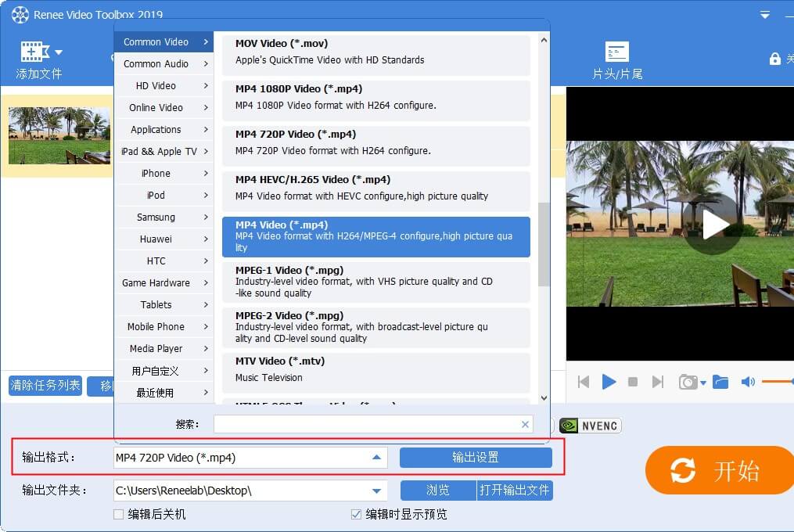The height and width of the screenshot is (532, 794).
Task: Click the add file film icon
Action: (34, 52)
